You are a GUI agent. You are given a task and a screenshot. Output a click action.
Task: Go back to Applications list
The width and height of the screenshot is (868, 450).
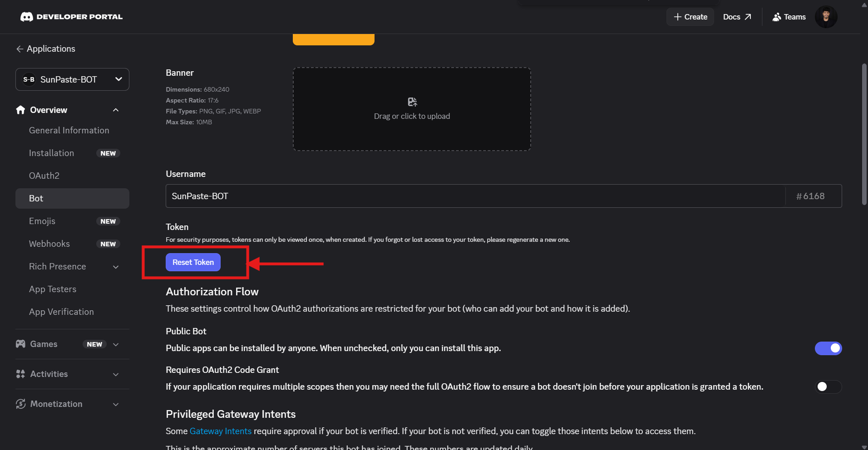[45, 49]
